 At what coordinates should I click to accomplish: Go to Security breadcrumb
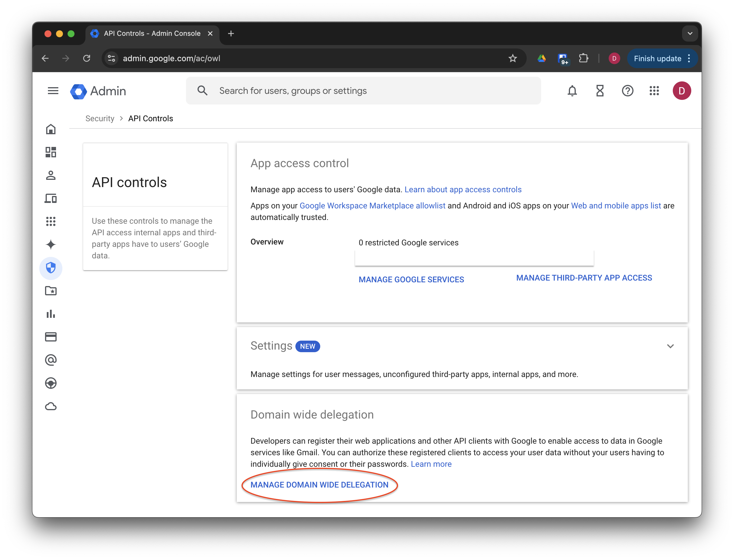(x=100, y=118)
